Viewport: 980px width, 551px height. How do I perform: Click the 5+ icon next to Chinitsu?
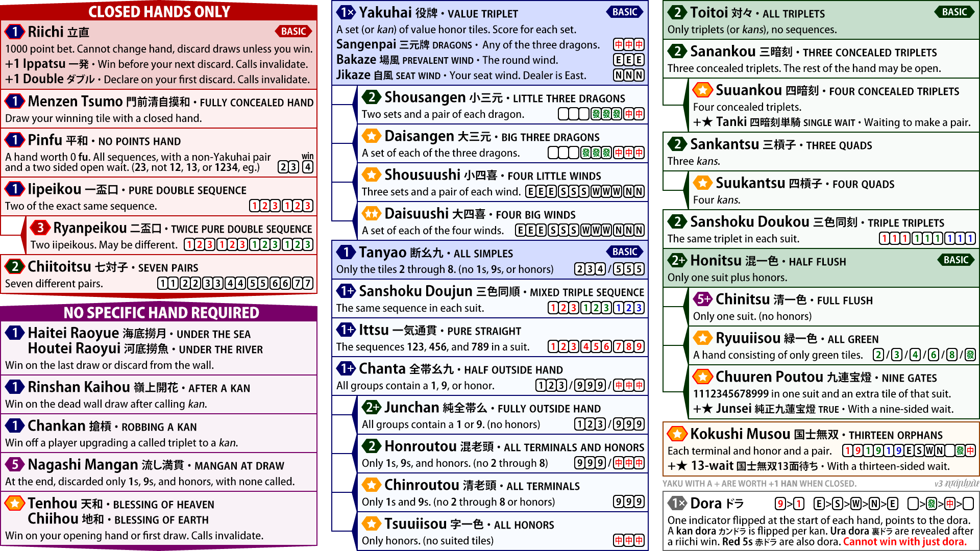[x=703, y=299]
